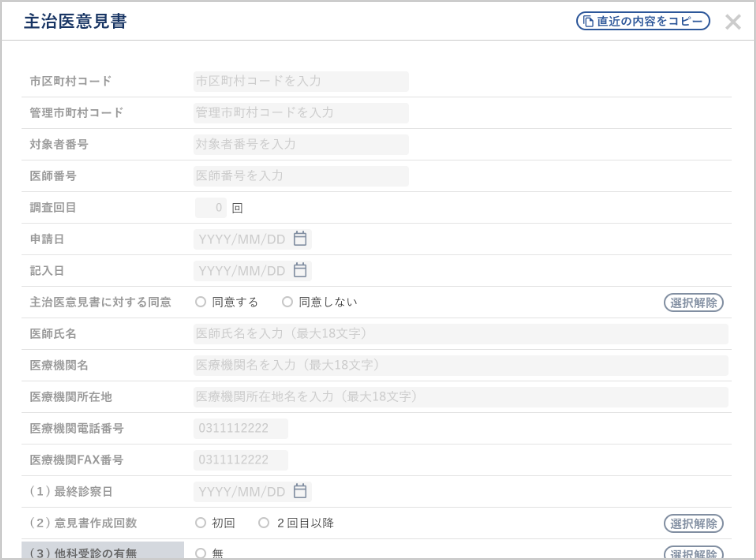Close the 主治医意見書 dialog

(x=733, y=22)
